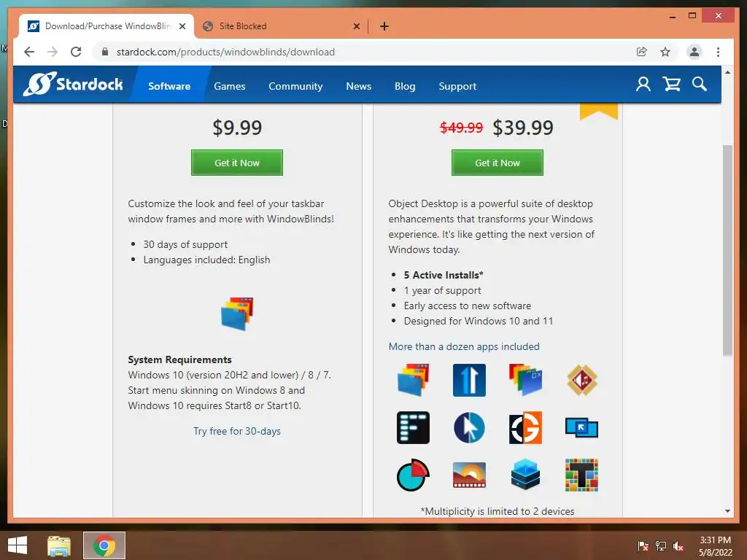Open More than a dozen apps included link
Screen dimensions: 747x560
464,346
